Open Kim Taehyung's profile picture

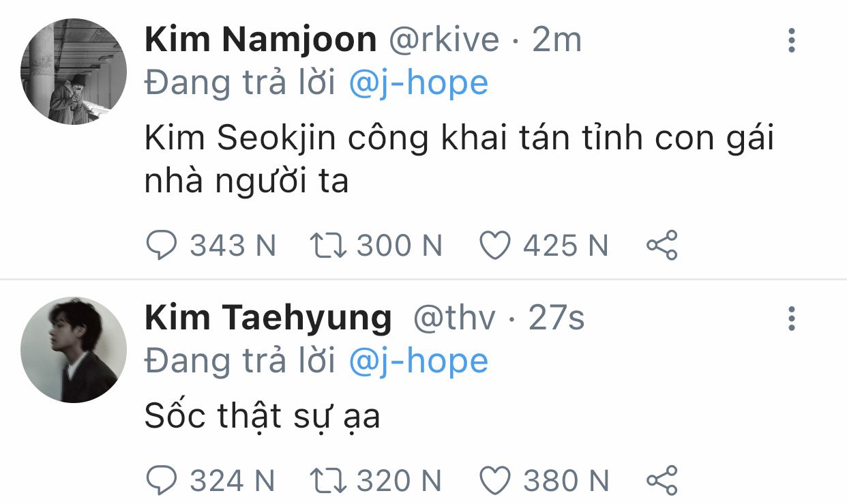(74, 350)
